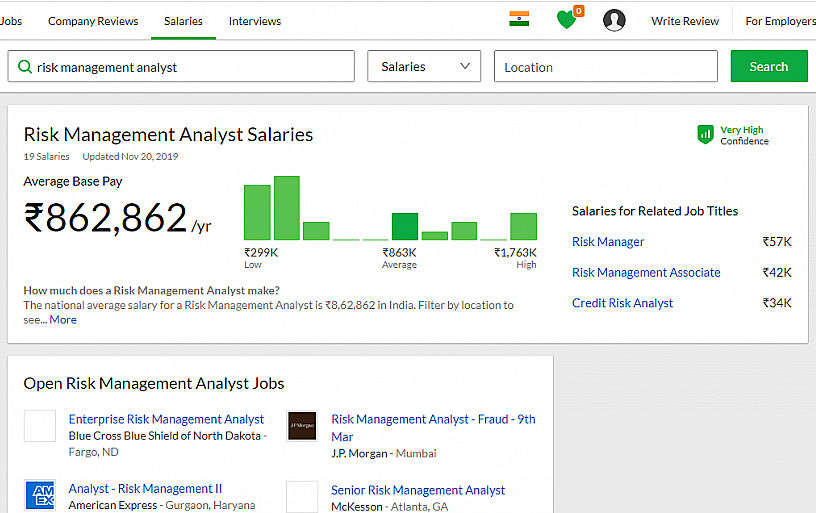Viewport: 816px width, 513px height.
Task: Click the tallest bar in salary histogram
Action: (287, 208)
